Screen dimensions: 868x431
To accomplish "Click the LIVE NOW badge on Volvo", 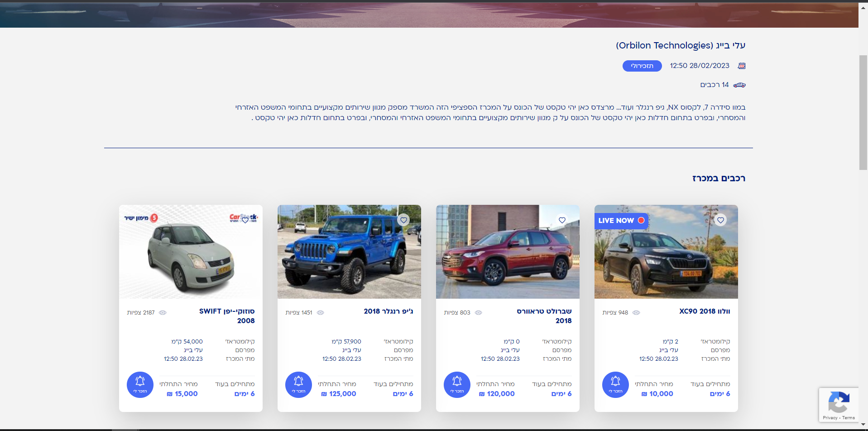I will point(621,221).
